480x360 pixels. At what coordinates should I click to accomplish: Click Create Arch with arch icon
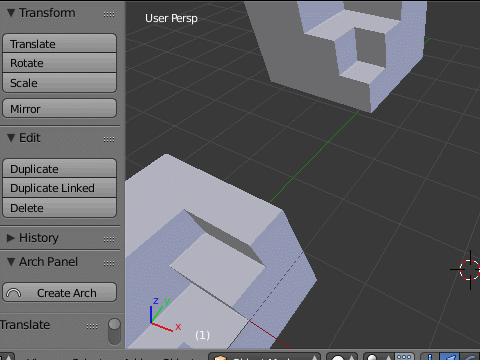pyautogui.click(x=60, y=292)
